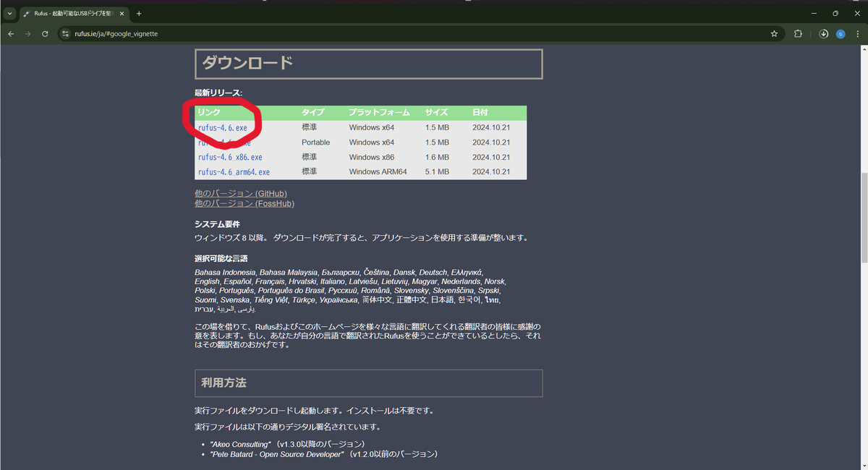Open 他のバージョン (FossHub) link
The width and height of the screenshot is (868, 470).
[244, 204]
